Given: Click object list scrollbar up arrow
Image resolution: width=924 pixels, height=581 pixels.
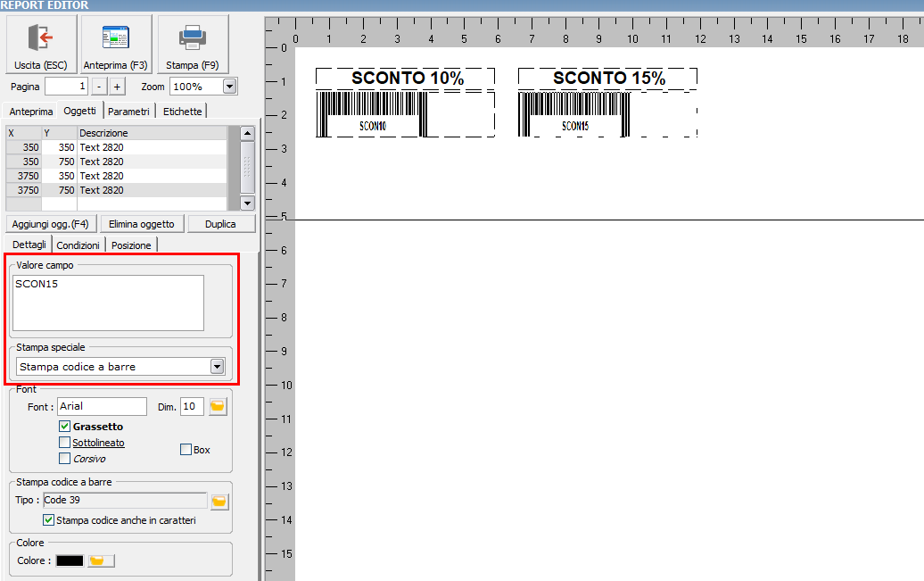Looking at the screenshot, I should click(x=248, y=133).
